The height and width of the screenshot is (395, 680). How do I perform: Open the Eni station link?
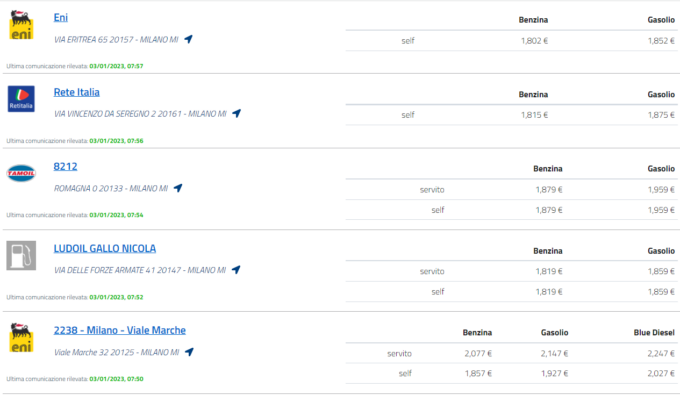coord(61,17)
